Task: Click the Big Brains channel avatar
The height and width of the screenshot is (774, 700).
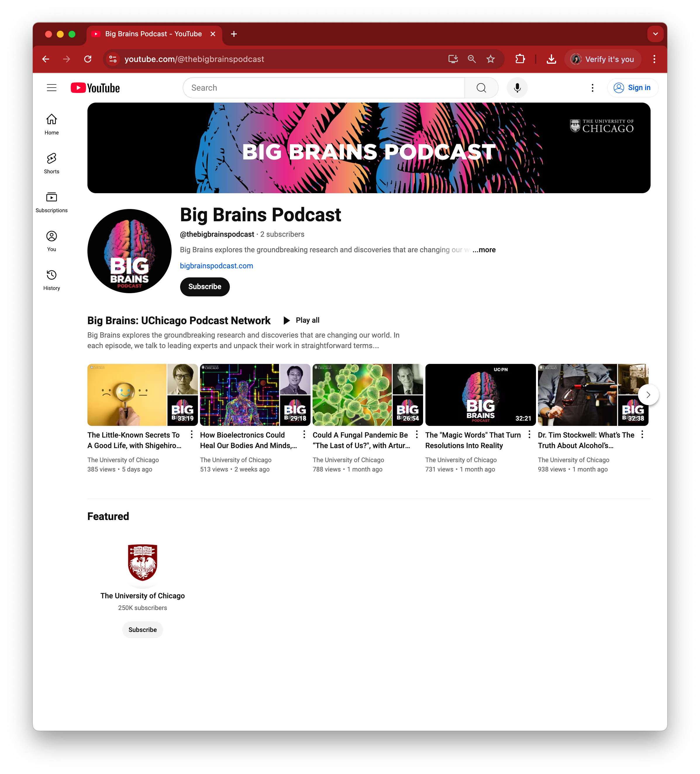Action: pyautogui.click(x=130, y=251)
